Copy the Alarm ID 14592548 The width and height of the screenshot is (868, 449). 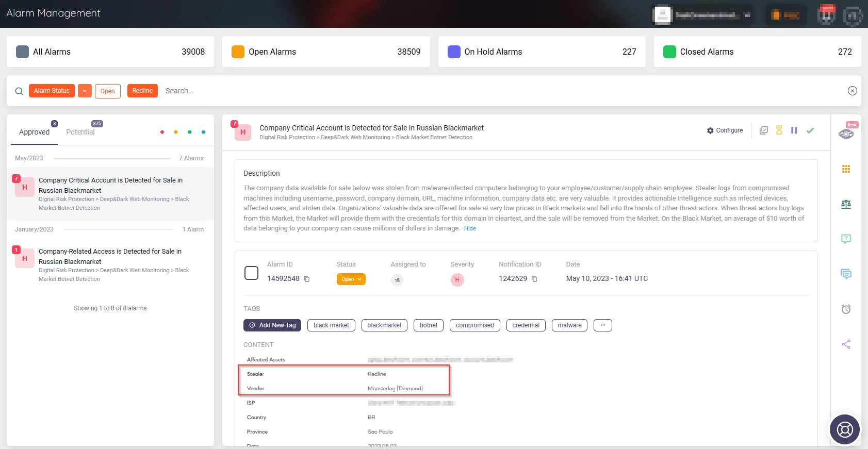click(x=307, y=279)
